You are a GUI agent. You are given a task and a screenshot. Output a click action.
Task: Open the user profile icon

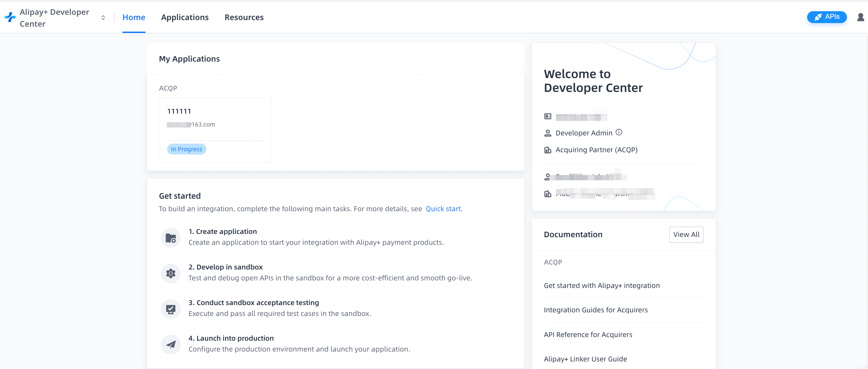[860, 17]
